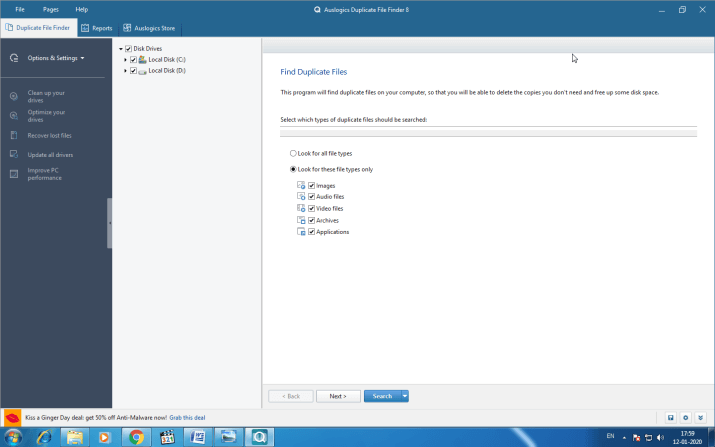Click the disabled Back button
This screenshot has width=715, height=447.
coord(291,396)
